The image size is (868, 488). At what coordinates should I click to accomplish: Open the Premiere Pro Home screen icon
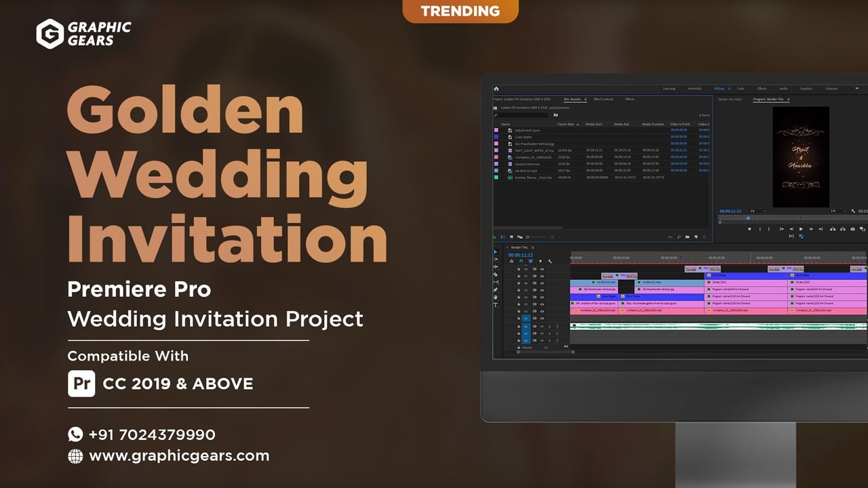click(x=496, y=89)
